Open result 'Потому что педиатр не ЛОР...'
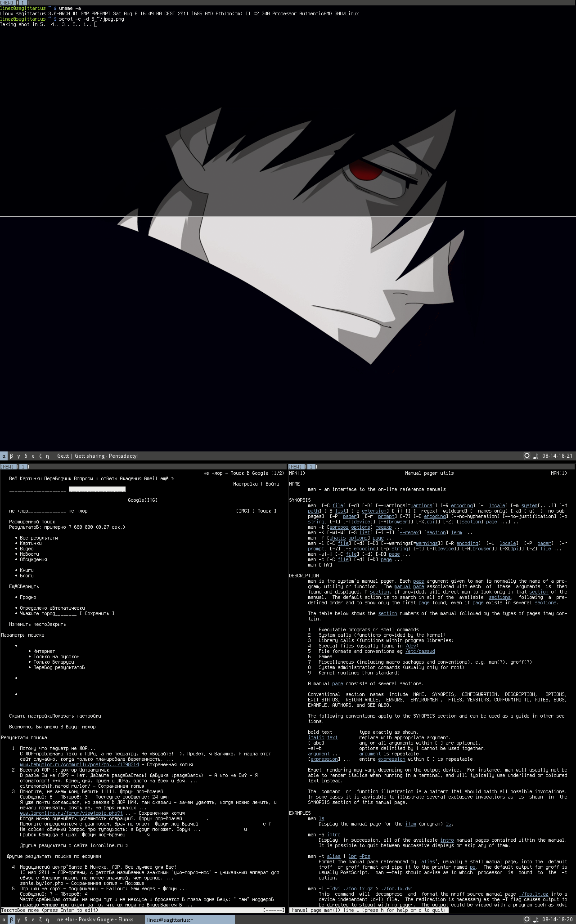The width and height of the screenshot is (576, 924). click(x=58, y=748)
